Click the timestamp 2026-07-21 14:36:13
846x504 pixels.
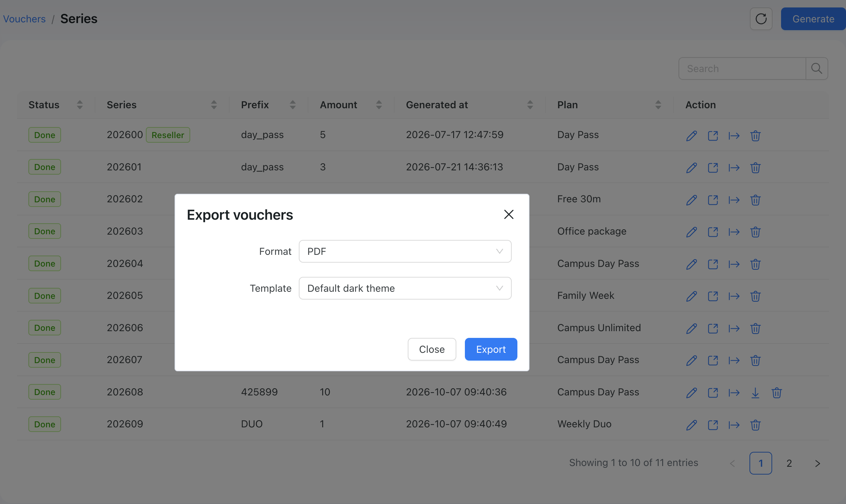pos(455,167)
